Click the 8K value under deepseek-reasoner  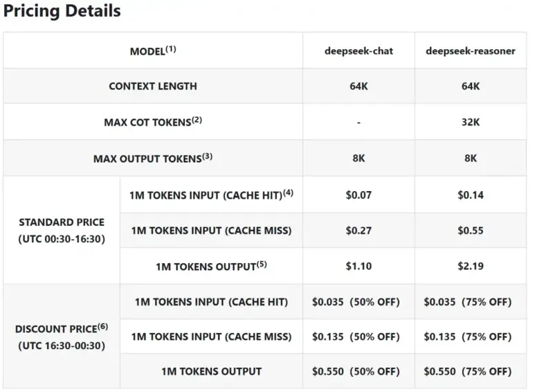[471, 158]
